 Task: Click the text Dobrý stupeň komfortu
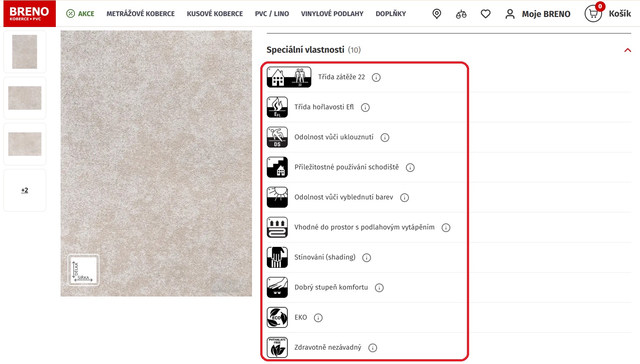coord(331,287)
